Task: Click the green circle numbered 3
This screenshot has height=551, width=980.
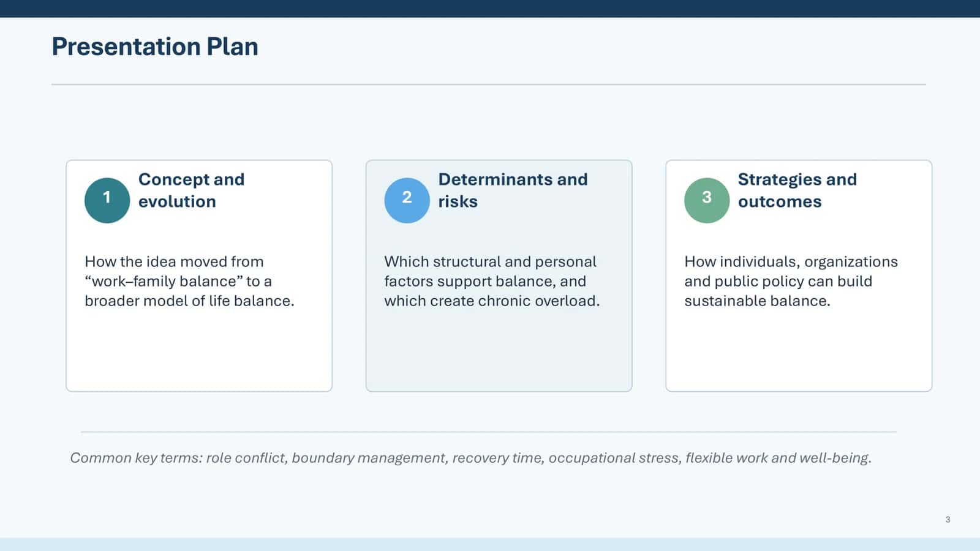Action: [707, 200]
